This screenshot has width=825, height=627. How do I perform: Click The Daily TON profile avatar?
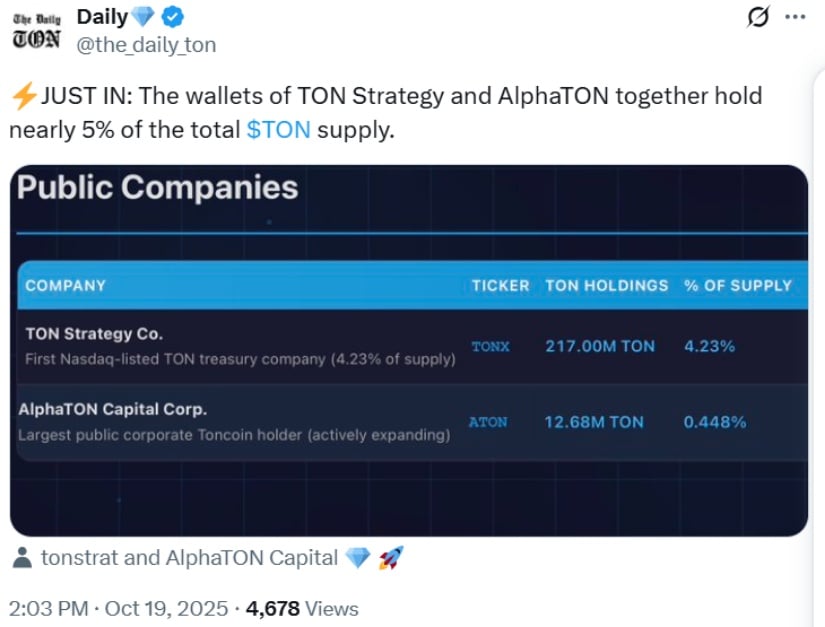click(36, 30)
